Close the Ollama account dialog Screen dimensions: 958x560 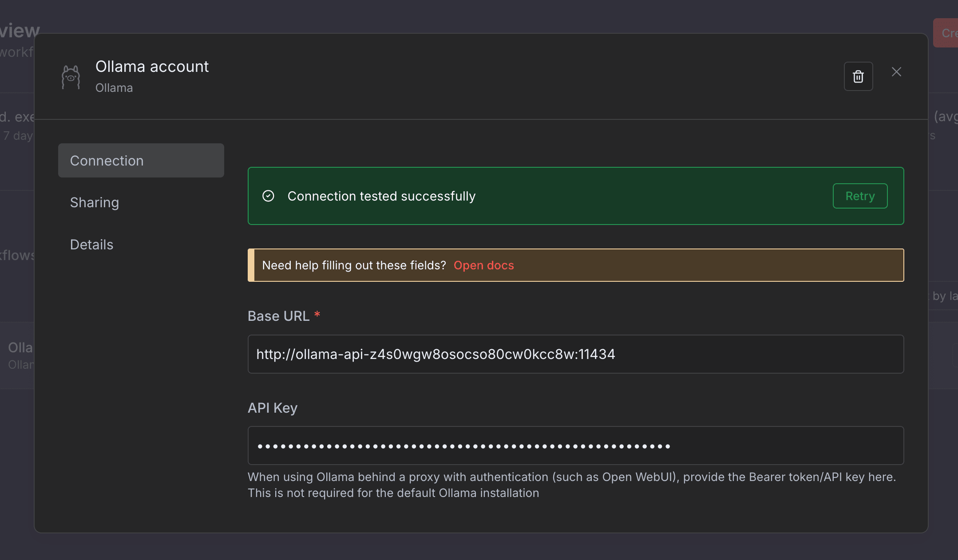[x=896, y=72]
